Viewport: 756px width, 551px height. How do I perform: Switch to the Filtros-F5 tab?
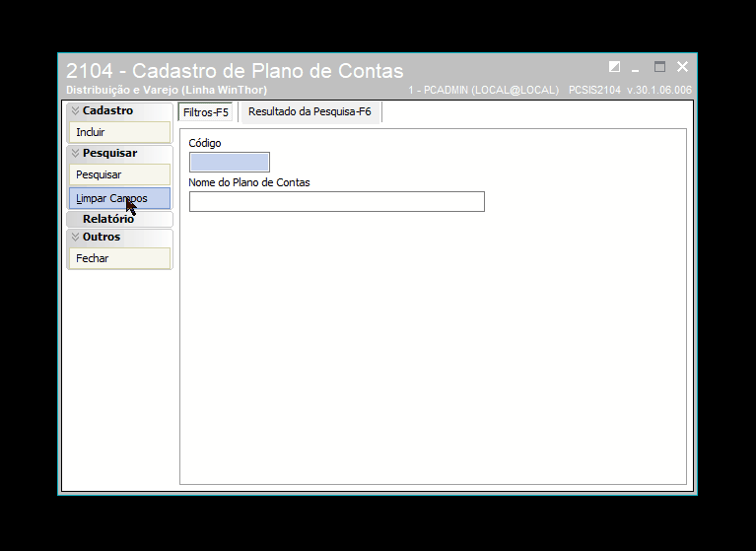click(x=206, y=112)
